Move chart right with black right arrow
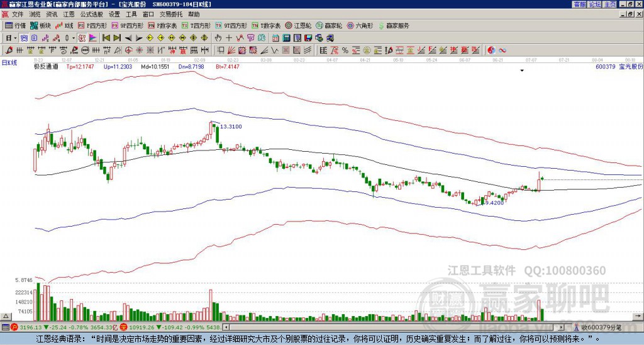Screen dimensions: 644x345 point(139,38)
